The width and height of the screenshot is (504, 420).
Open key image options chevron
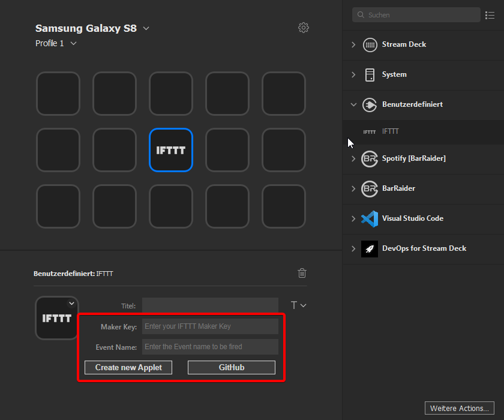71,304
